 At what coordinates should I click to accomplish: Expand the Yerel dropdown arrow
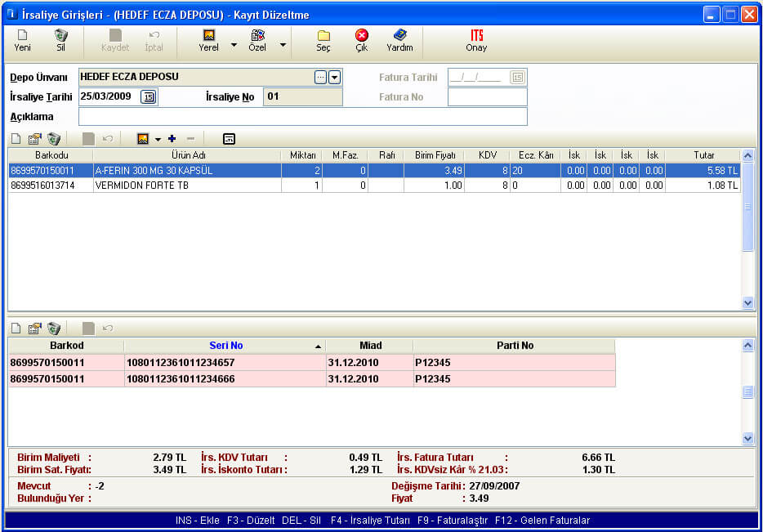[x=234, y=45]
